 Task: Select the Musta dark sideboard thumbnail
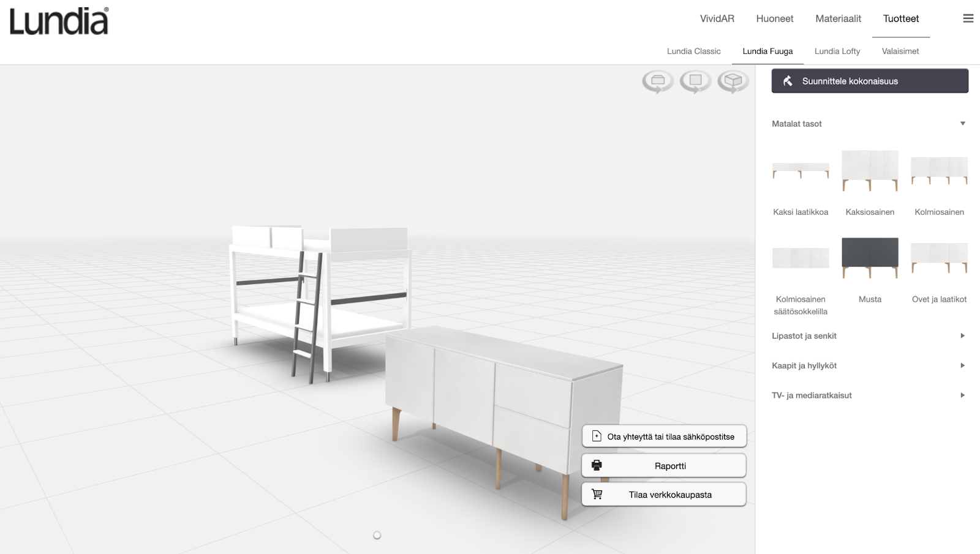point(869,258)
